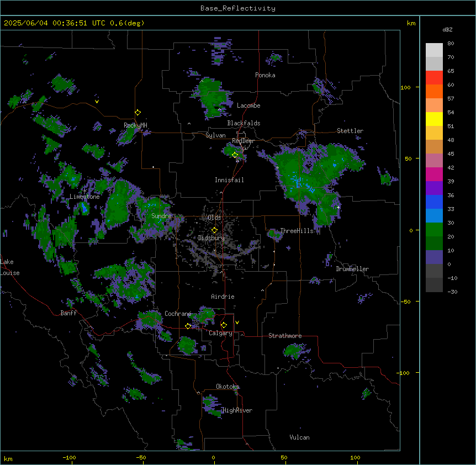
Task: Click the Blackfalds city label
Action: (244, 123)
